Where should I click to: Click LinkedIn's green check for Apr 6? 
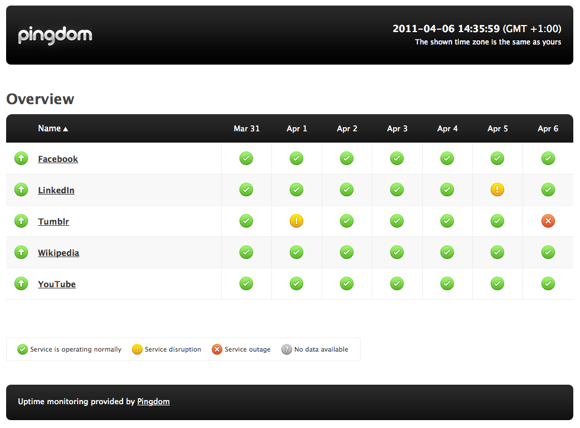pos(548,190)
